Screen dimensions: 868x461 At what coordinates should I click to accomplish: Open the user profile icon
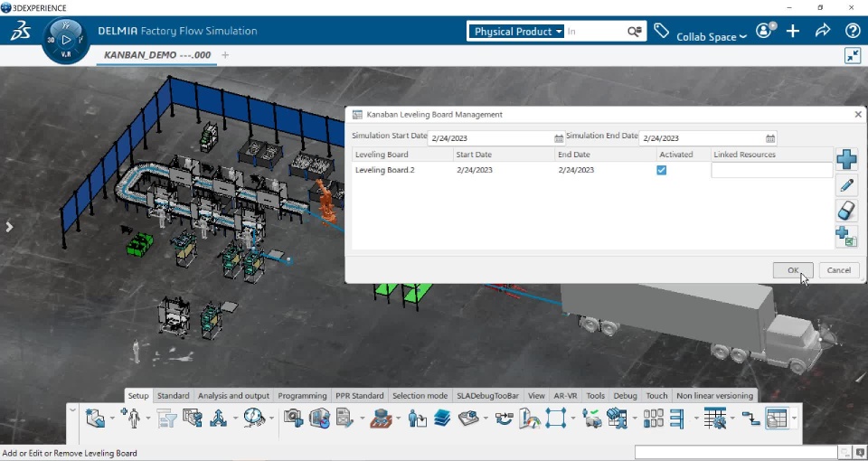pos(765,31)
